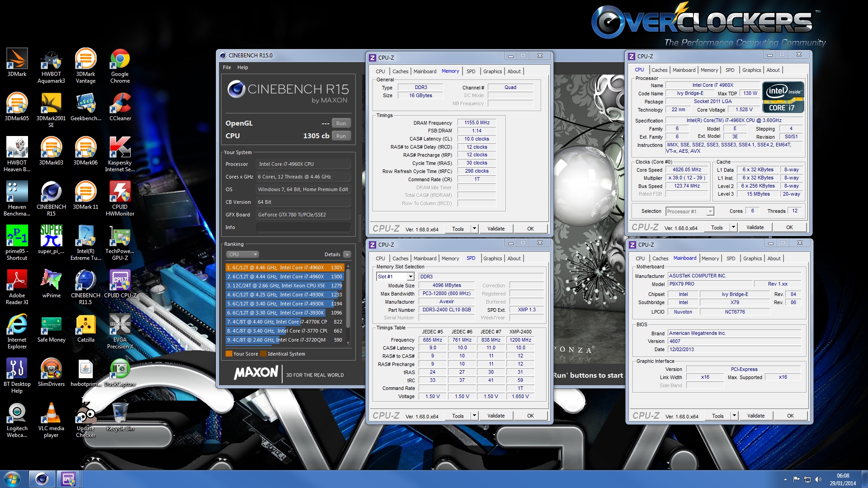Open CINEBENCH Help menu
Screen dimensions: 868x488
coord(243,67)
